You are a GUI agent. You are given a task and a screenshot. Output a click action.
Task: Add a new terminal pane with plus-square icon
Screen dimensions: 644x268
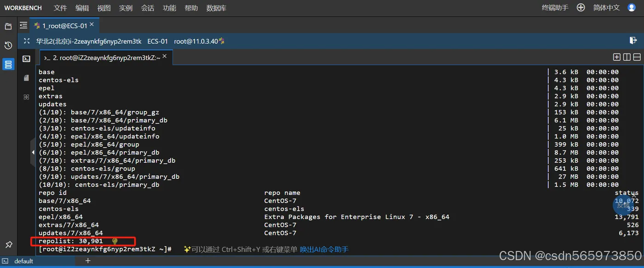click(617, 57)
